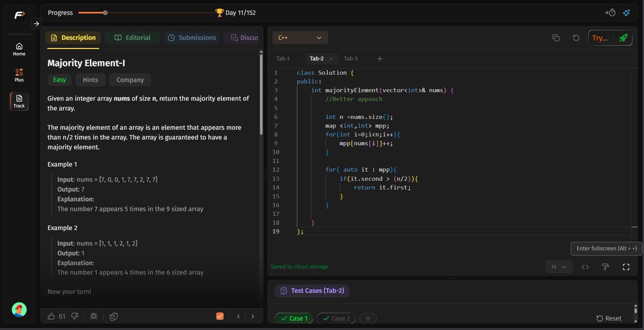
Task: Click the Majority Element-I title
Action: pyautogui.click(x=86, y=63)
